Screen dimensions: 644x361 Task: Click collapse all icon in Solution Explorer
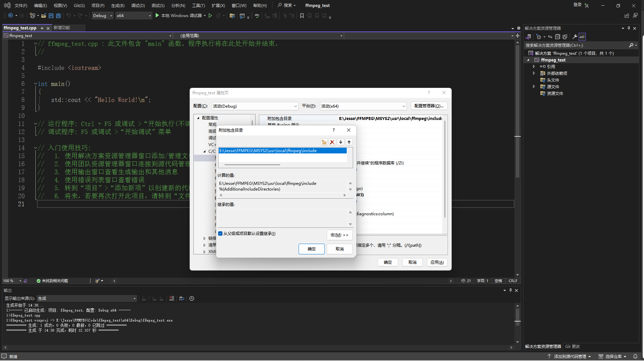(557, 37)
